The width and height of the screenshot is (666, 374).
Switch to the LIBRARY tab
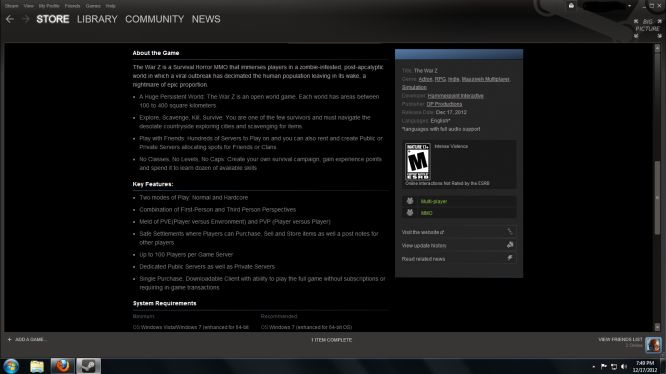point(97,19)
